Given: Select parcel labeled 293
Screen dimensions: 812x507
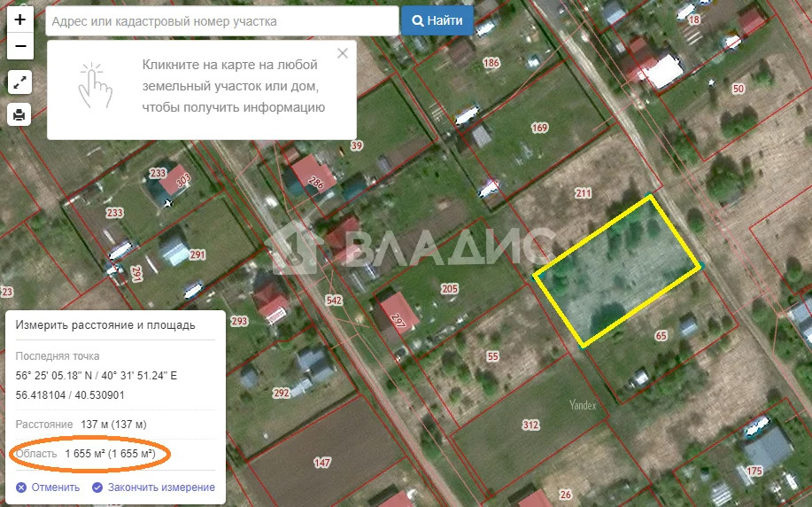Looking at the screenshot, I should pos(239,321).
